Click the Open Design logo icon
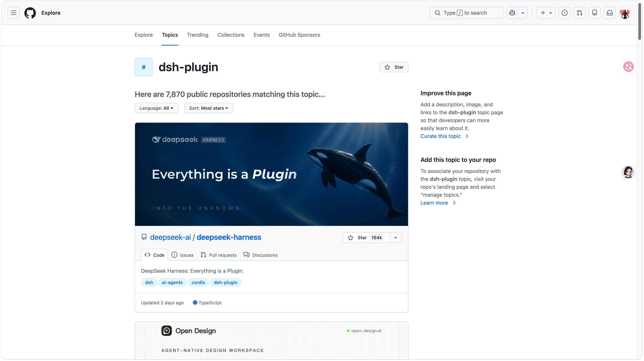The width and height of the screenshot is (644, 361). tap(166, 331)
